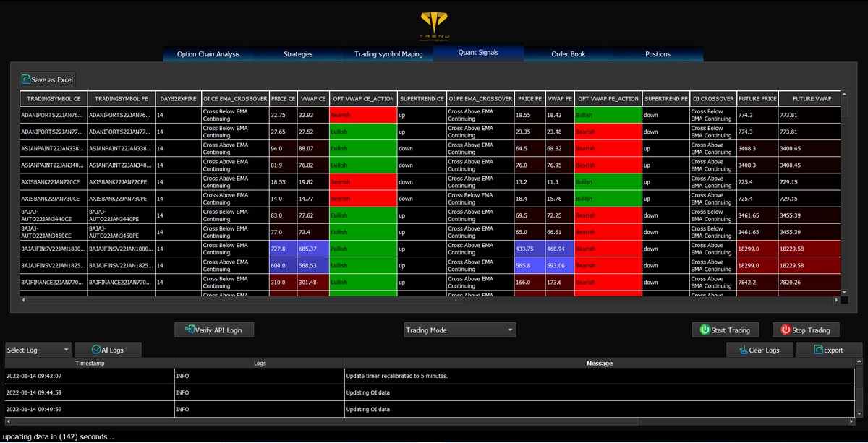
Task: Open the Order Book tab
Action: [568, 54]
